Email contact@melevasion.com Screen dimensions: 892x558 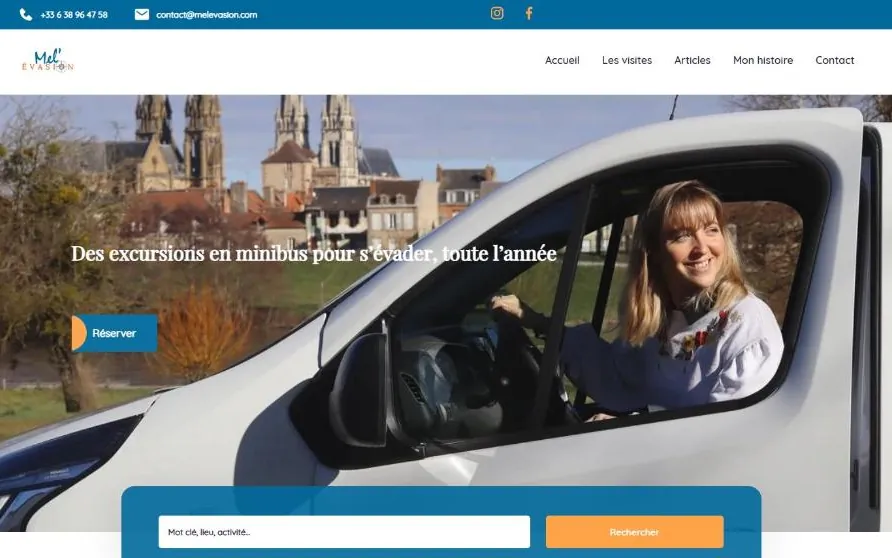pyautogui.click(x=207, y=15)
